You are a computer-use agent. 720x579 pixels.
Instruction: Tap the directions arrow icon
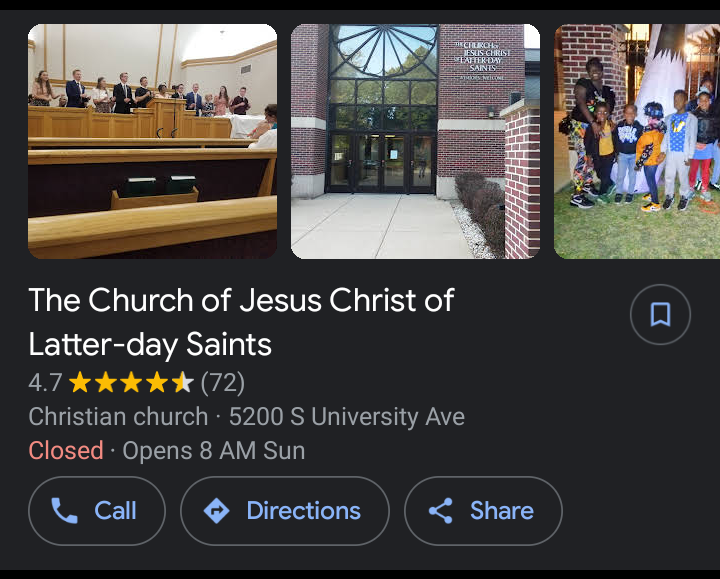[x=216, y=511]
